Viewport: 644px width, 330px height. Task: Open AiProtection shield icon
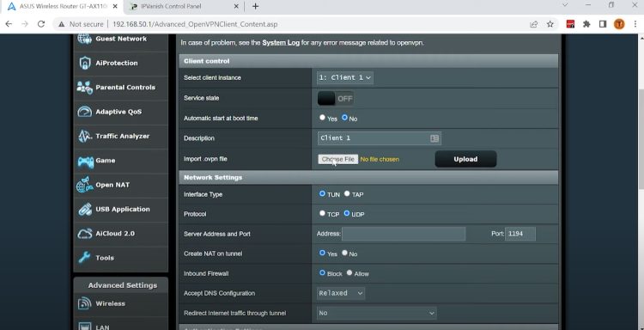(85, 63)
